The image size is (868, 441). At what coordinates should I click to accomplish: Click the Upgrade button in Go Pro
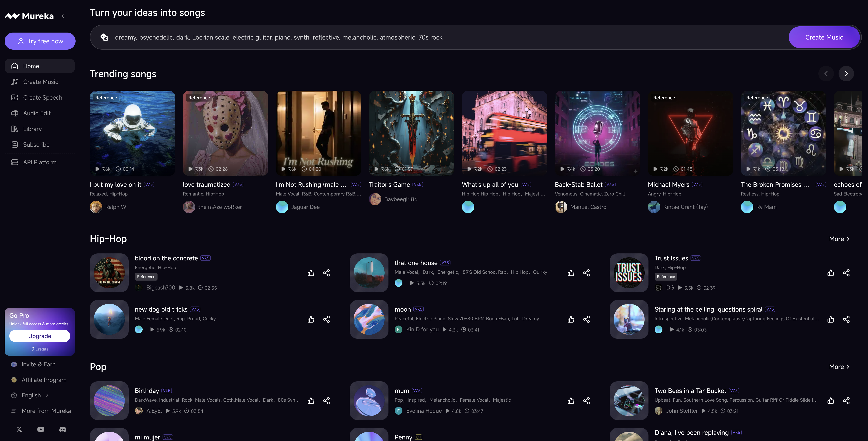(40, 336)
